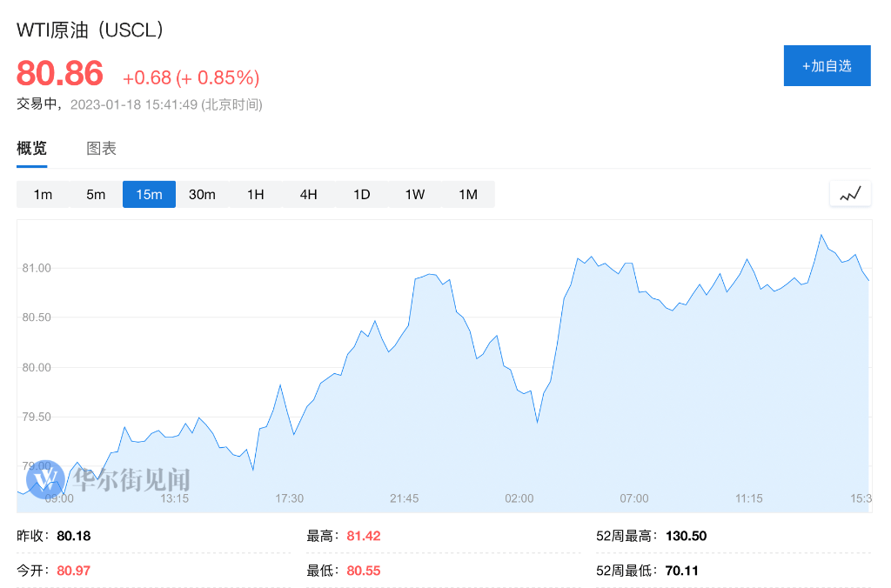Select the 5m interval
The height and width of the screenshot is (588, 891).
pos(96,194)
